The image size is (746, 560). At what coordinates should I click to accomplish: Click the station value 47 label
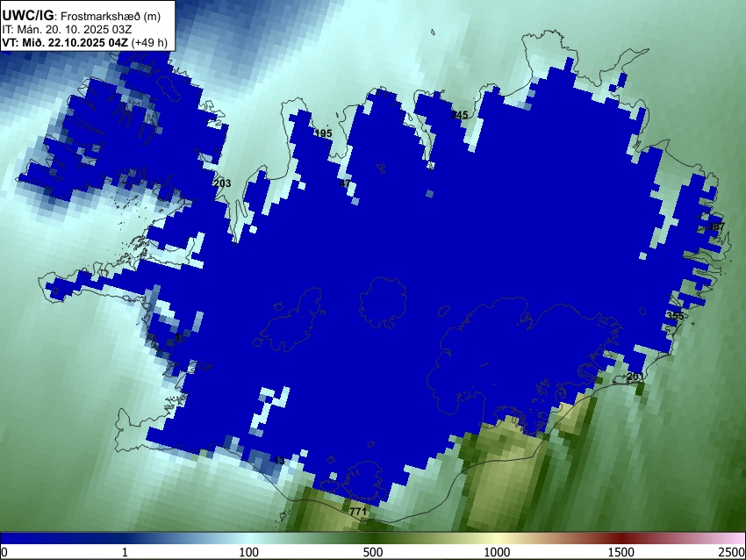(x=345, y=183)
